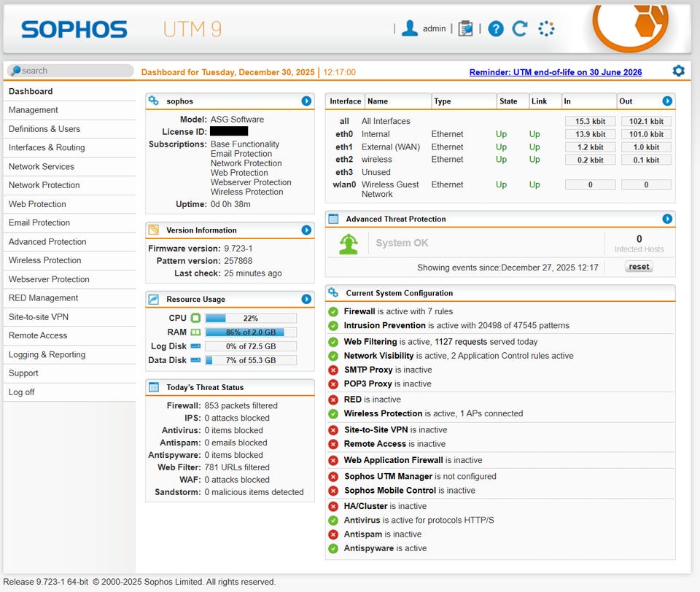This screenshot has height=592, width=700.
Task: Open the Intrusion Prevention link
Action: pos(384,325)
